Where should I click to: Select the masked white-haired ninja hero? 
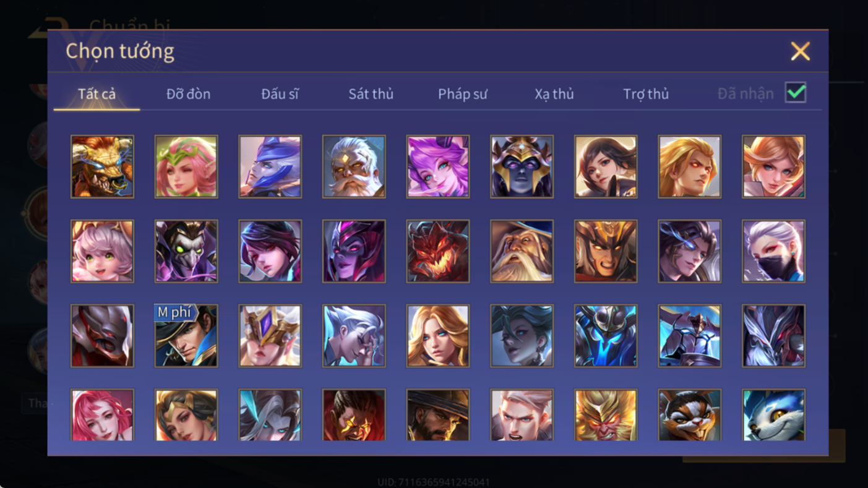coord(773,251)
